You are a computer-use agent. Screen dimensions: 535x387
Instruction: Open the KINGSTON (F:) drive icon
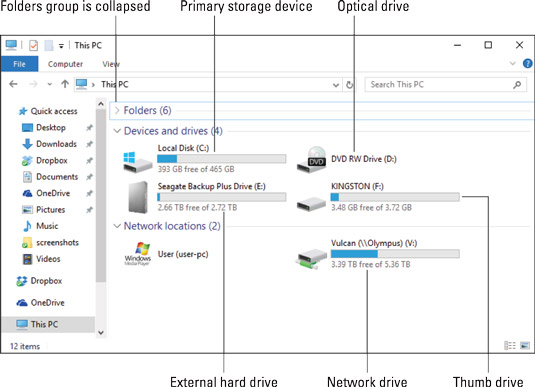click(311, 204)
